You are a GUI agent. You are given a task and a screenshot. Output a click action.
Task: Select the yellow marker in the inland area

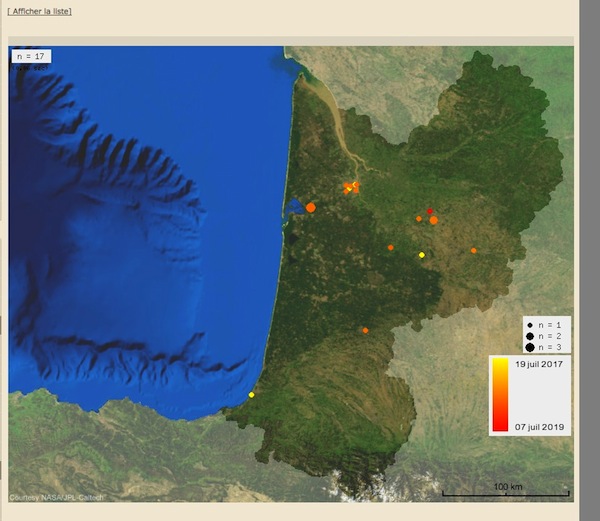click(x=422, y=255)
